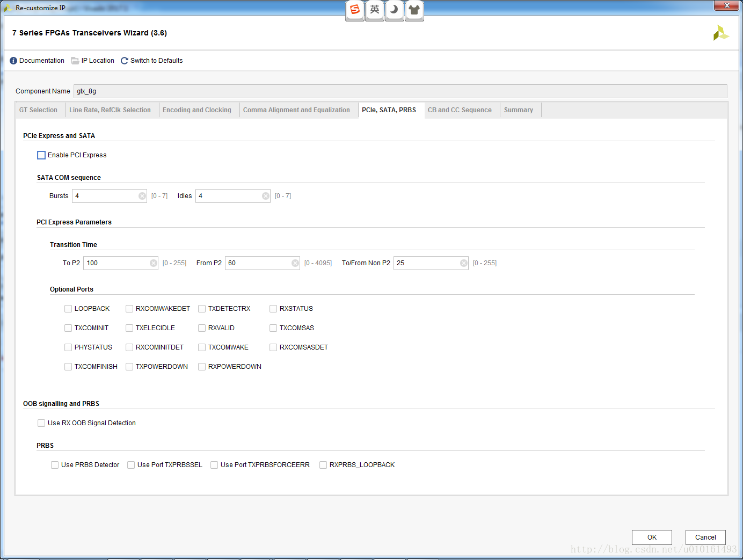Click the Idles input field
743x560 pixels.
click(233, 196)
